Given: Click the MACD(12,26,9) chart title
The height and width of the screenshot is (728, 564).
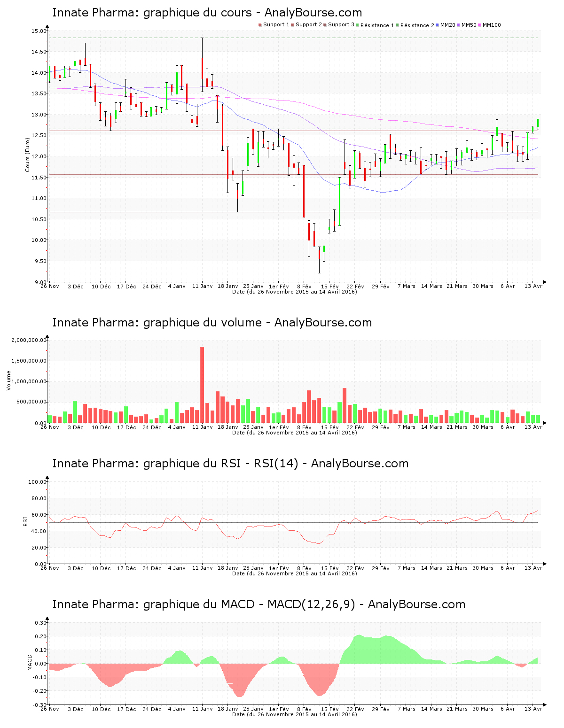Looking at the screenshot, I should [x=258, y=604].
